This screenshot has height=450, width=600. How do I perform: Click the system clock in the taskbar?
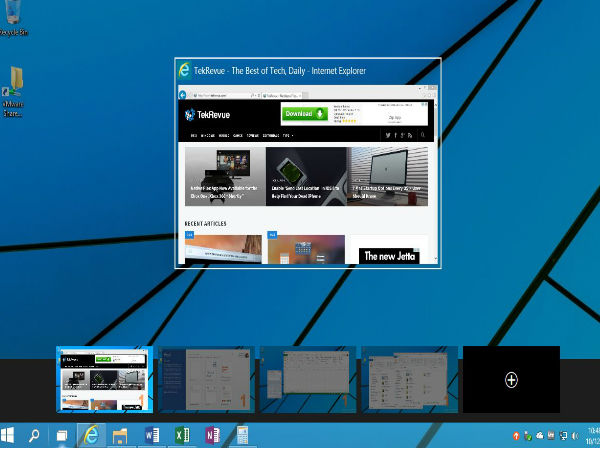tap(593, 435)
